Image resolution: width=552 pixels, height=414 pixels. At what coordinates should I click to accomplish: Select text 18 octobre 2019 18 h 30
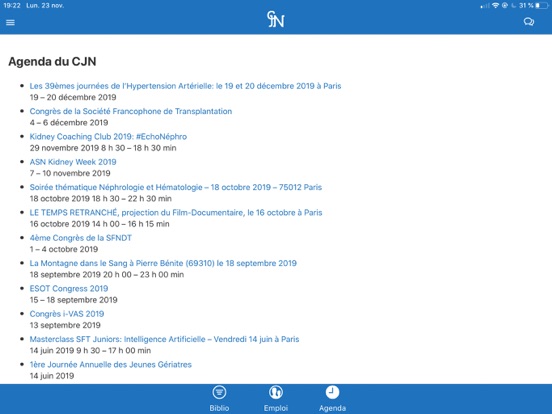coord(75,199)
